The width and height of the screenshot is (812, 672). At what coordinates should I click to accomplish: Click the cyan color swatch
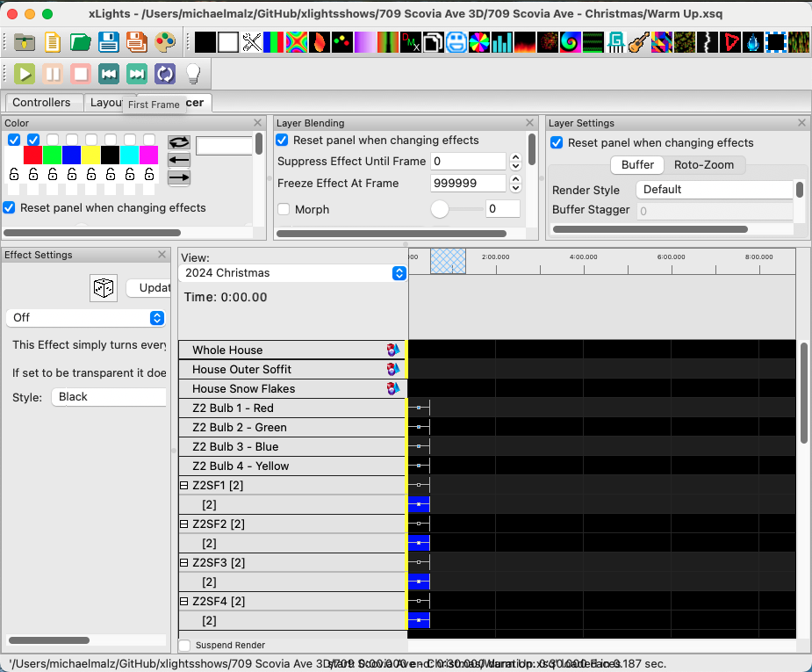pos(129,155)
